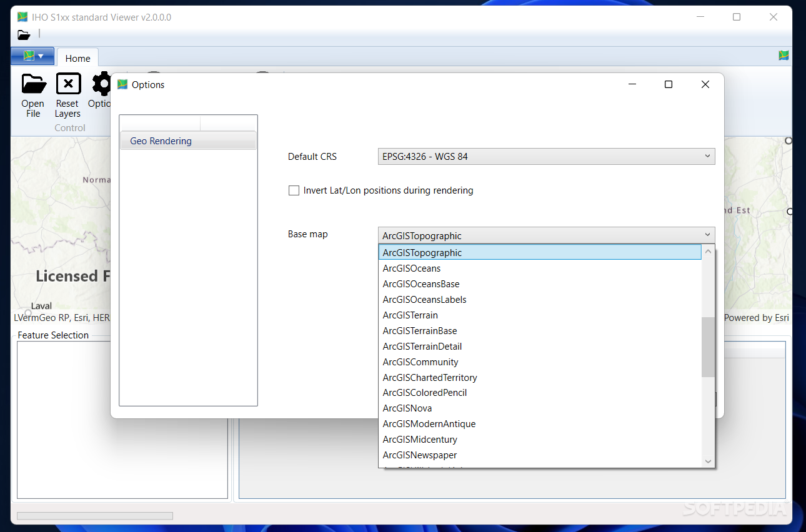Switch to the Home ribbon tab
Screen dimensions: 806x532
[77, 58]
